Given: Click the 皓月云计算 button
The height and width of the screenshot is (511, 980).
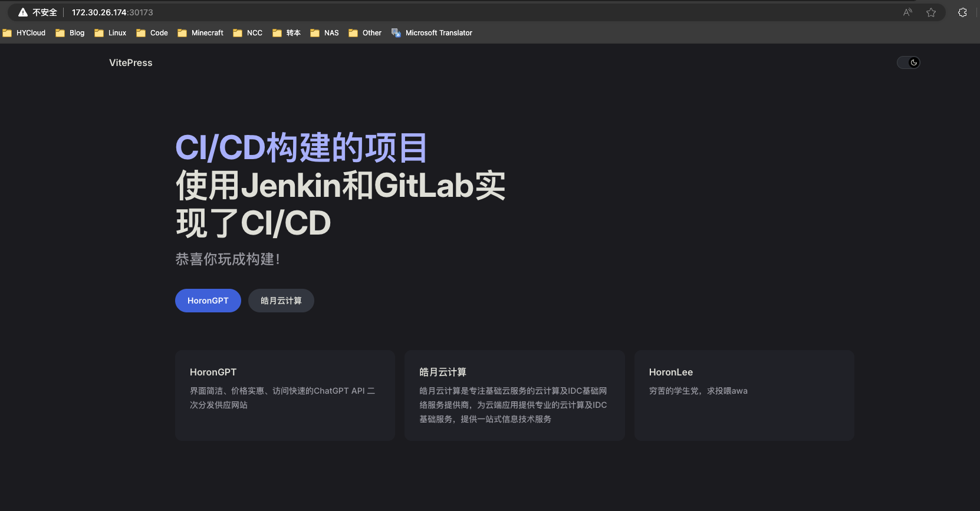Looking at the screenshot, I should pyautogui.click(x=281, y=301).
